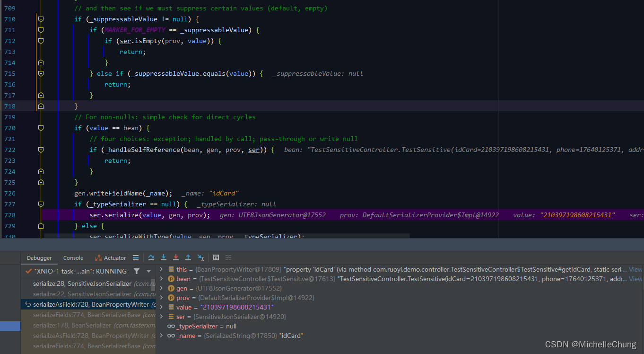Click the Step Into blue arrow icon
Screen dimensions: 644x354
(x=164, y=257)
